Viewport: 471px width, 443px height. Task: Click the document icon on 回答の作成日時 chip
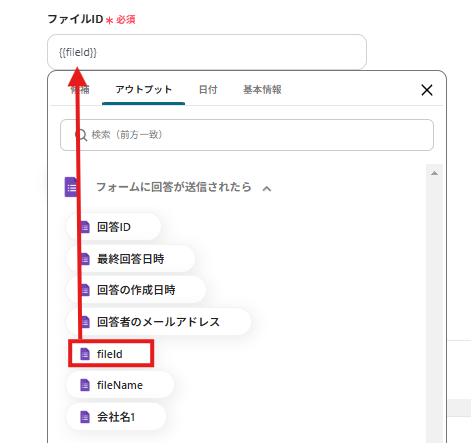pyautogui.click(x=86, y=290)
